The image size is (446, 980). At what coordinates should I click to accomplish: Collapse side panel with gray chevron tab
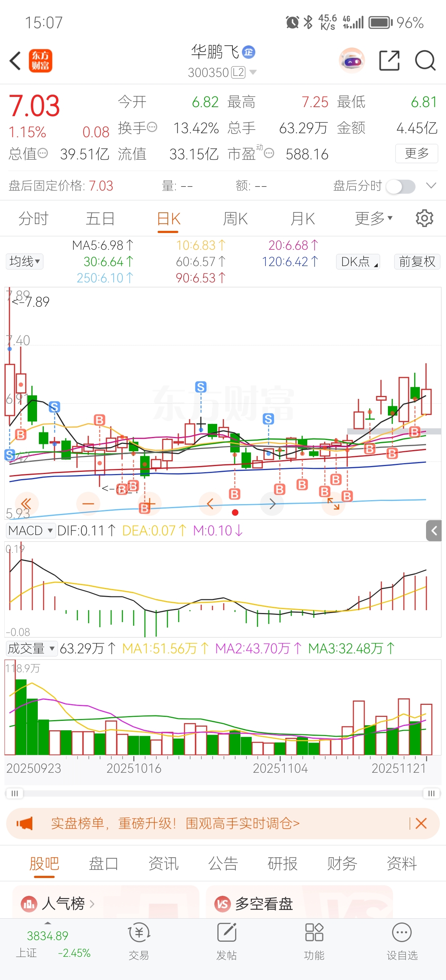434,531
